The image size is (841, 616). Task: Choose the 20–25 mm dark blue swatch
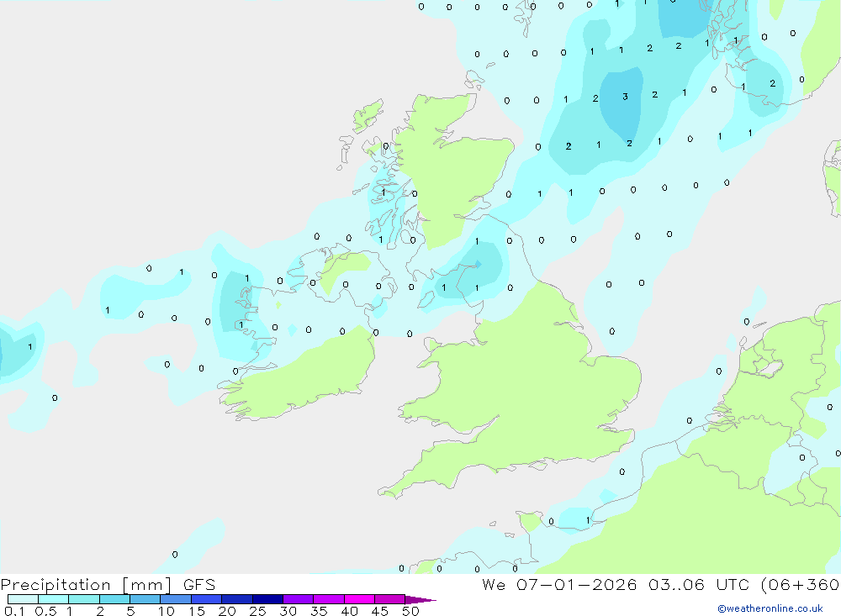(x=237, y=599)
